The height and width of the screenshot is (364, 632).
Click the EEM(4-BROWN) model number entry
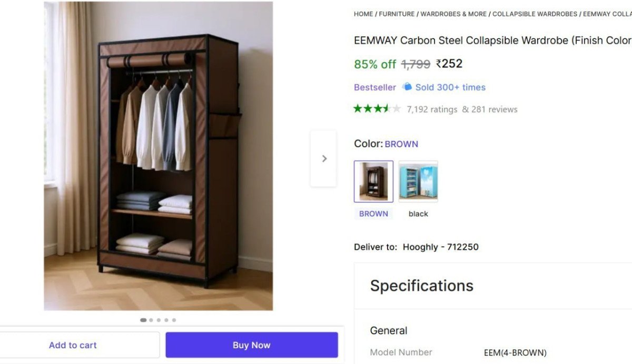pos(515,352)
